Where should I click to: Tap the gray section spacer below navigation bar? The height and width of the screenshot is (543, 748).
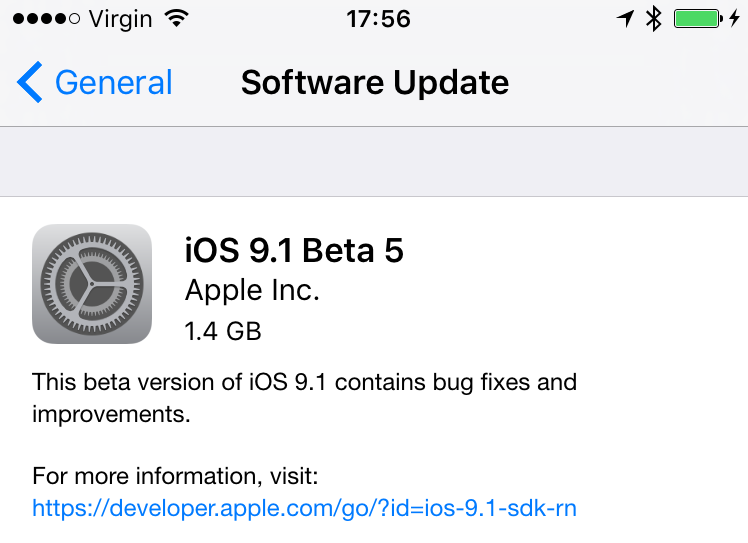pyautogui.click(x=374, y=162)
